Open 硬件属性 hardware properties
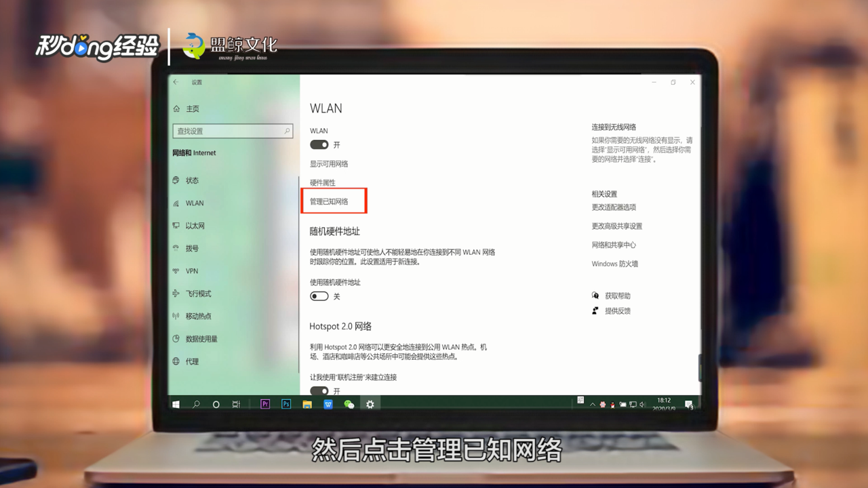Image resolution: width=868 pixels, height=488 pixels. point(323,182)
